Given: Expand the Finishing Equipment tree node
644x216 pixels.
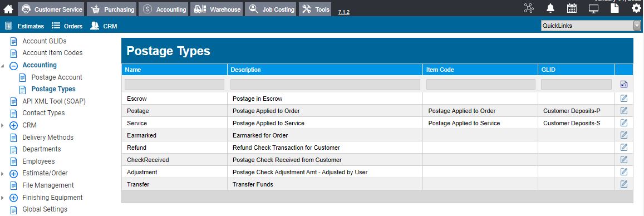Looking at the screenshot, I should pos(13,198).
